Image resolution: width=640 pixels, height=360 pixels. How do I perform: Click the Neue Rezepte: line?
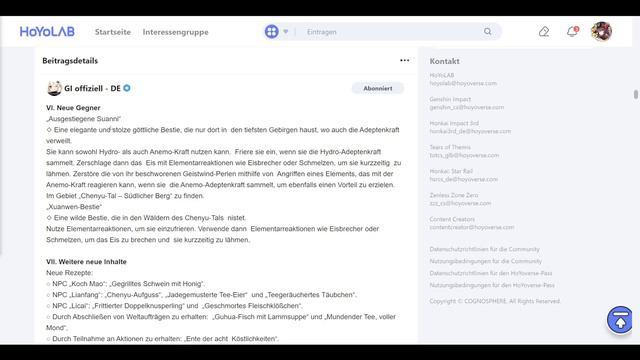coord(69,273)
